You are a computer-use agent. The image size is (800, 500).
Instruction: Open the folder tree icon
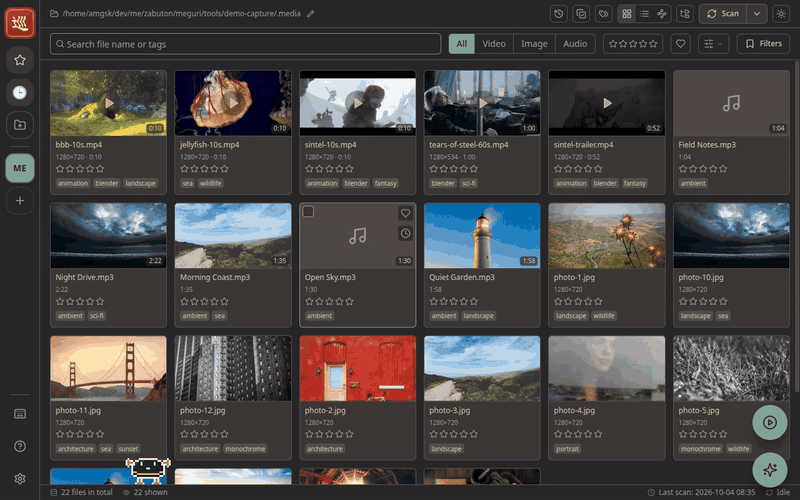tap(685, 14)
